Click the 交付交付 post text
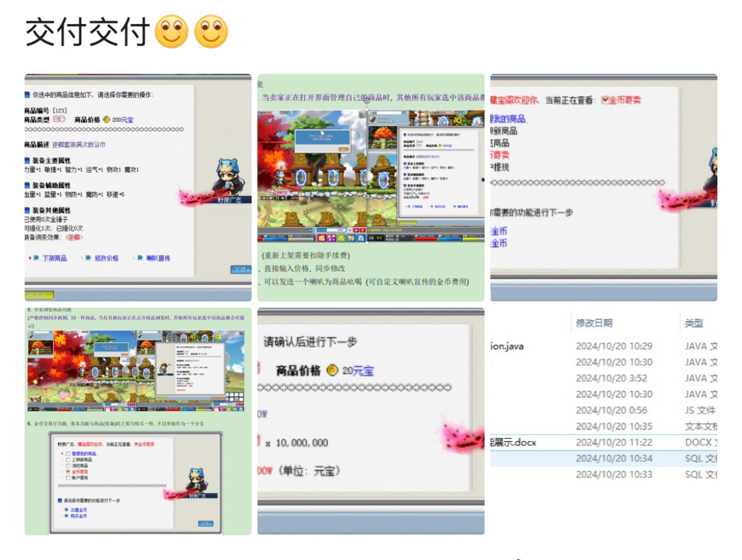Screen dimensions: 742x560 tap(88, 32)
